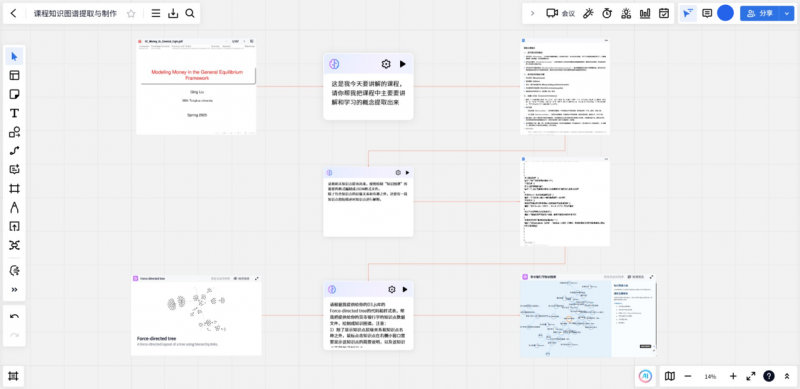Choose the shapes tool

(x=14, y=132)
